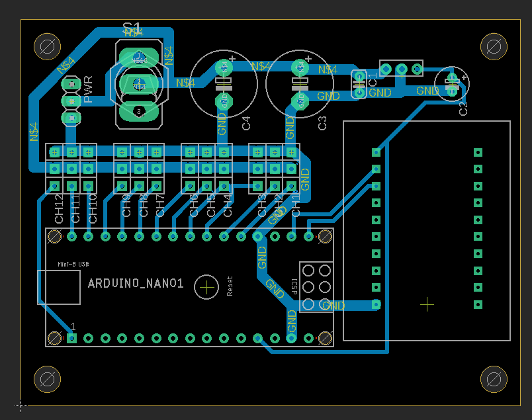Select the CH5 channel label
Image resolution: width=532 pixels, height=420 pixels.
coord(211,206)
